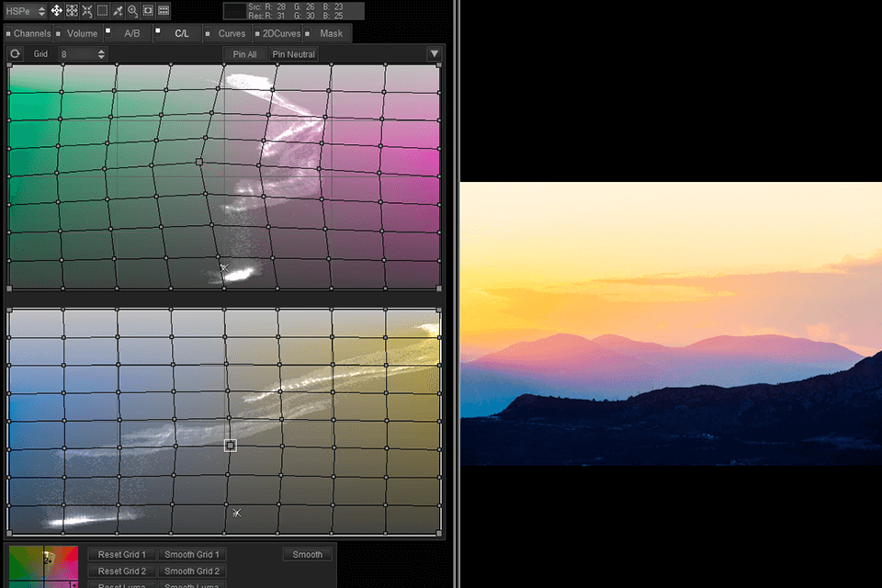Select the grid node move tool
The width and height of the screenshot is (882, 588).
[72, 10]
